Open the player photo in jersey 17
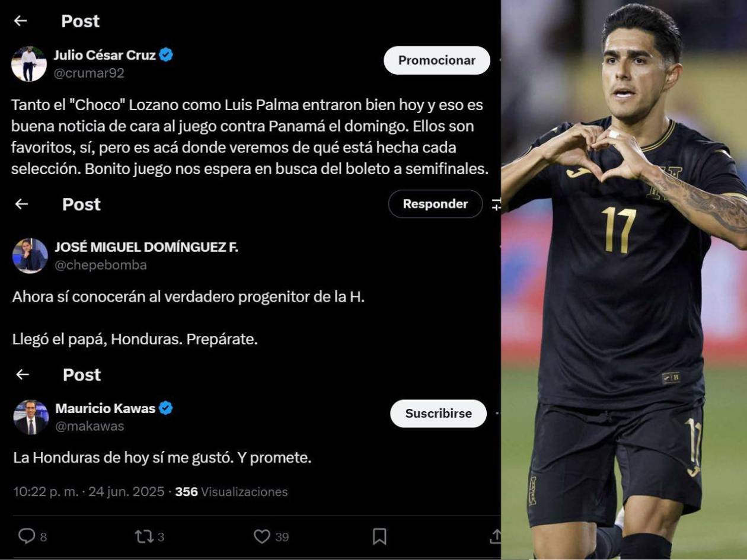This screenshot has width=747, height=560. (x=624, y=280)
